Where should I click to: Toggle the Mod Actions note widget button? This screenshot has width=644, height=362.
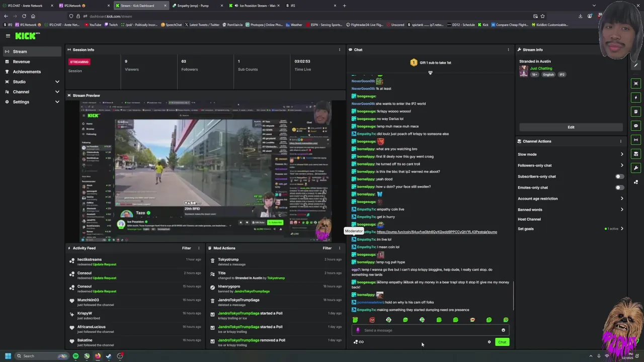pos(636,112)
